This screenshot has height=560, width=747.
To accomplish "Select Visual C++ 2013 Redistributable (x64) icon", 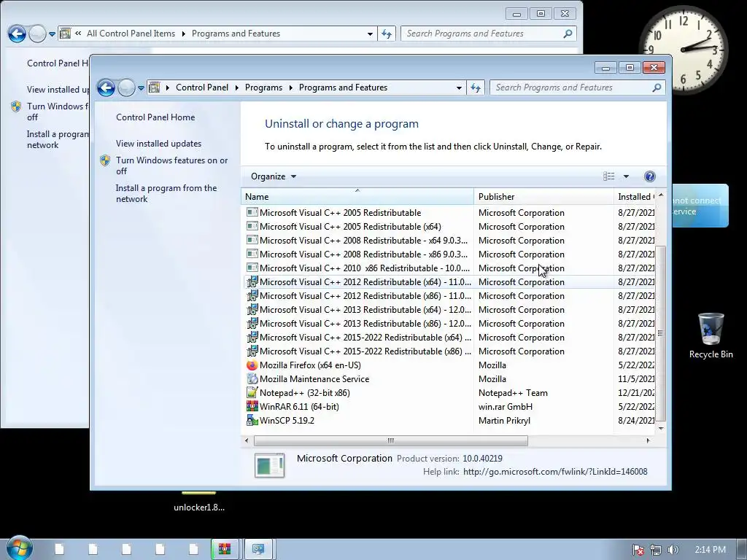I will point(252,309).
